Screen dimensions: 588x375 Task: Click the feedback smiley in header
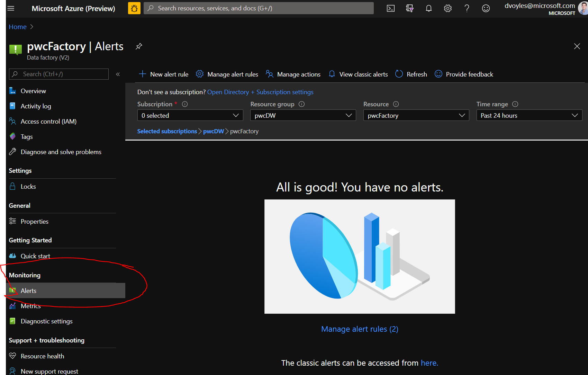pyautogui.click(x=486, y=8)
